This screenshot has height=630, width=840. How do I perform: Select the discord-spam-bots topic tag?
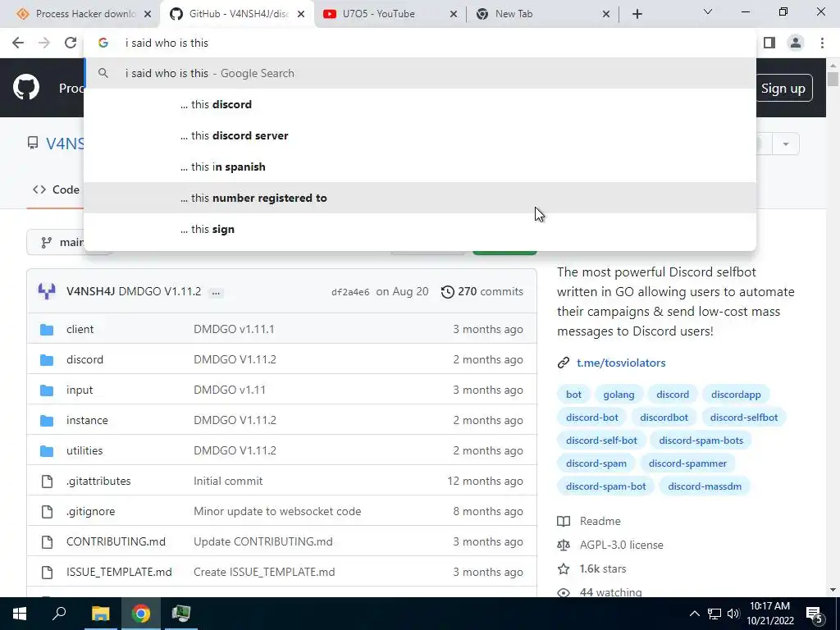click(701, 441)
